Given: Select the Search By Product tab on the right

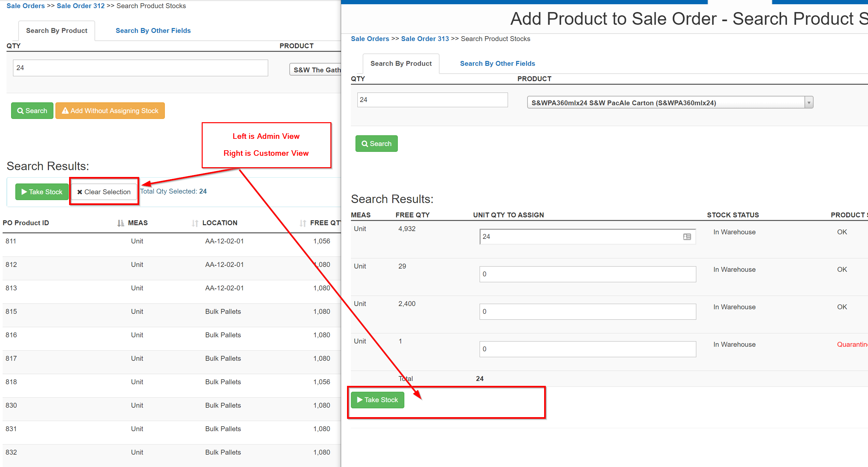Looking at the screenshot, I should 401,64.
